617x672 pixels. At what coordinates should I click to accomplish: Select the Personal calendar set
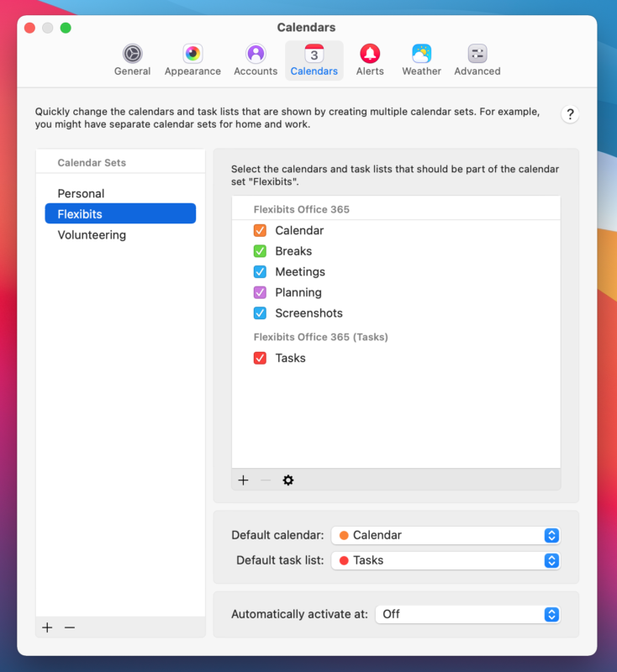coord(120,193)
